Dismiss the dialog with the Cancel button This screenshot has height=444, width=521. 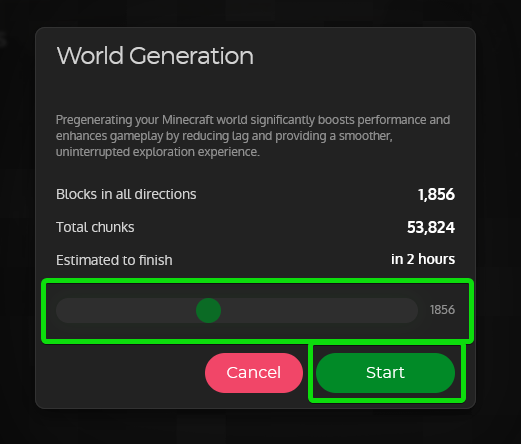[254, 373]
